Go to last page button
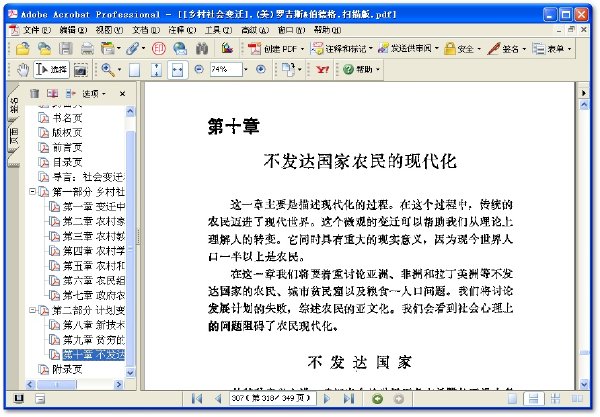Viewport: 600px width, 417px height. [x=348, y=399]
